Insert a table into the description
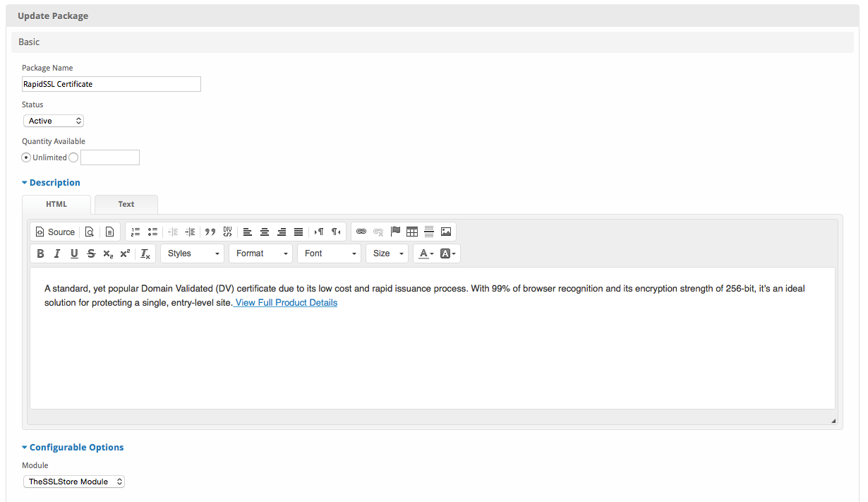 412,232
